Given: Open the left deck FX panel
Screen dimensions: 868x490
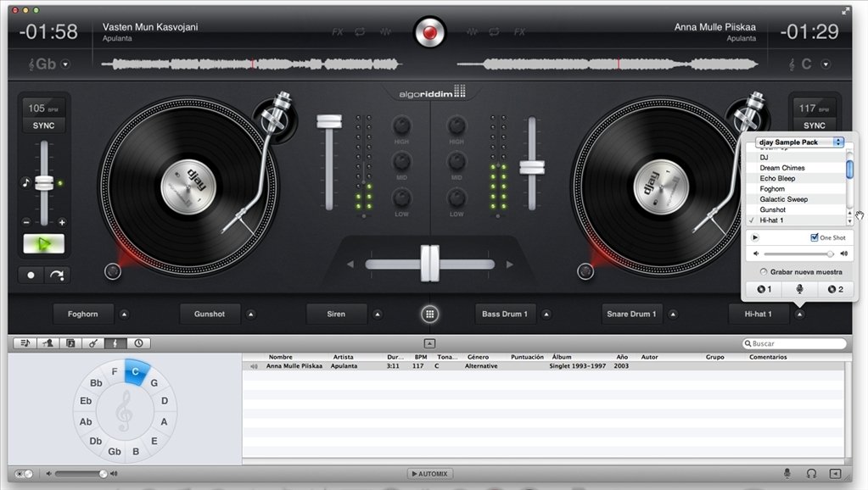Looking at the screenshot, I should click(337, 32).
